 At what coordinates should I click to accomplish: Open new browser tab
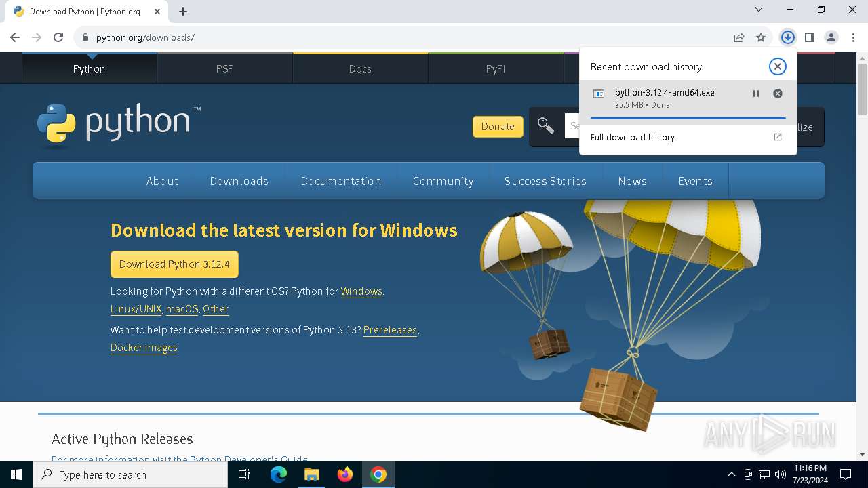183,12
